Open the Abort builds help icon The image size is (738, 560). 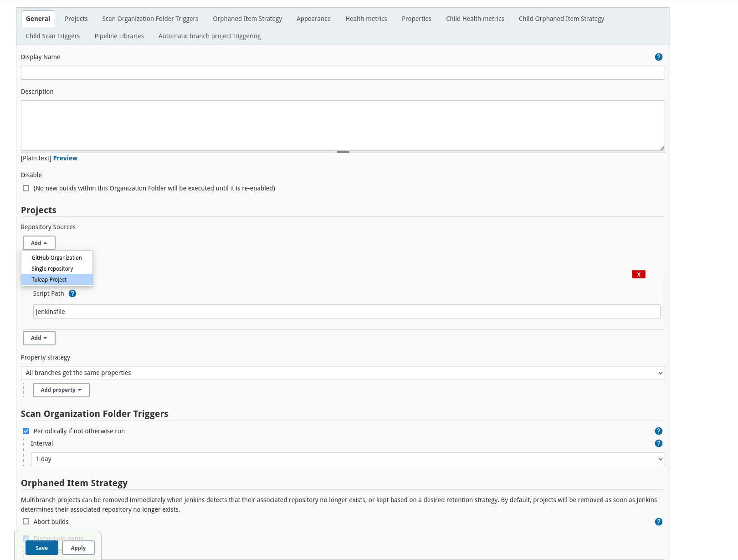[x=658, y=522]
